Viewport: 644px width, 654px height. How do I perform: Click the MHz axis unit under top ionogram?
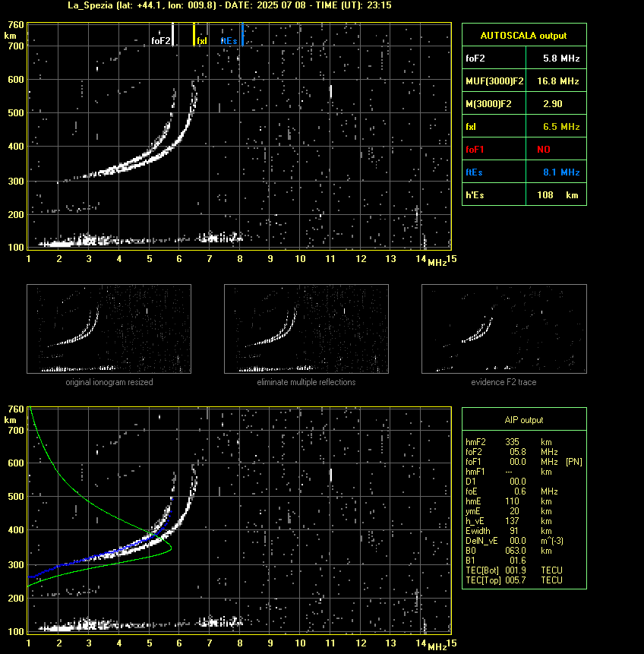[437, 262]
